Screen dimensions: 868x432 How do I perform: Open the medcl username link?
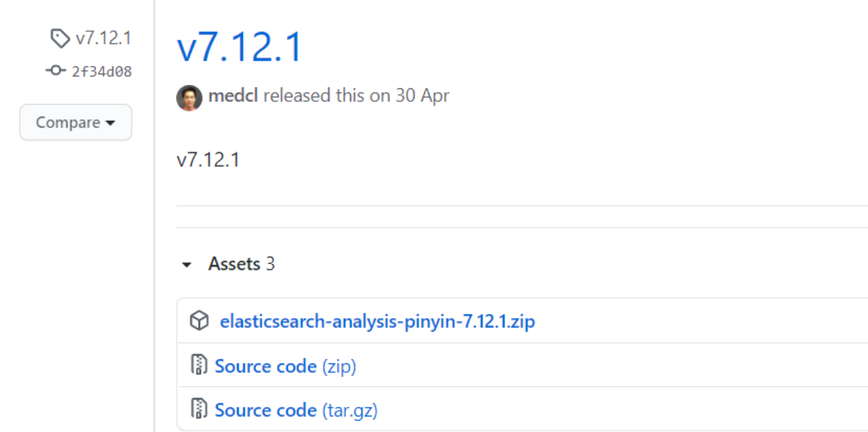pyautogui.click(x=233, y=96)
